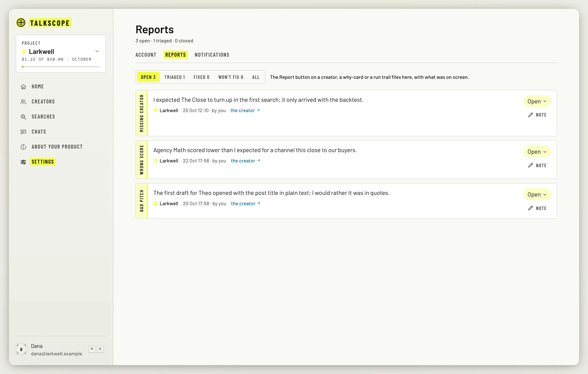This screenshot has width=588, height=374.
Task: Select Settings in sidebar
Action: coord(43,162)
